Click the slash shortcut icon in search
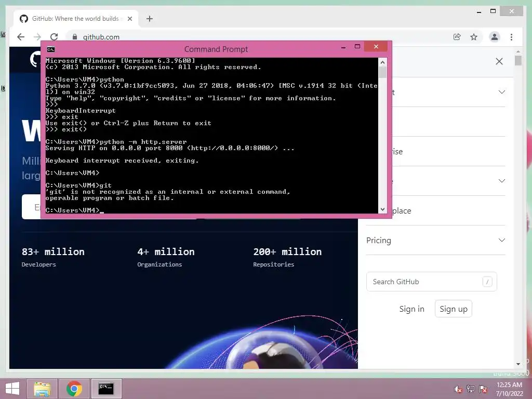This screenshot has width=532, height=399. pos(487,282)
